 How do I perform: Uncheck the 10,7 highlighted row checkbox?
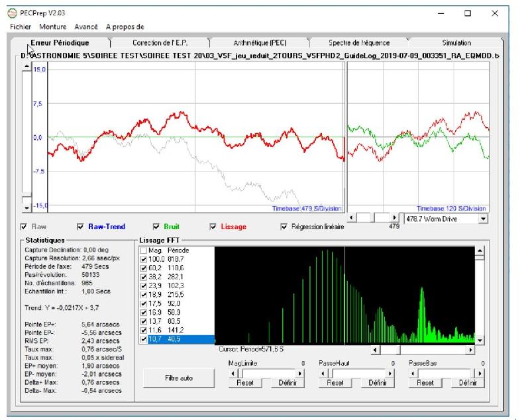(144, 339)
